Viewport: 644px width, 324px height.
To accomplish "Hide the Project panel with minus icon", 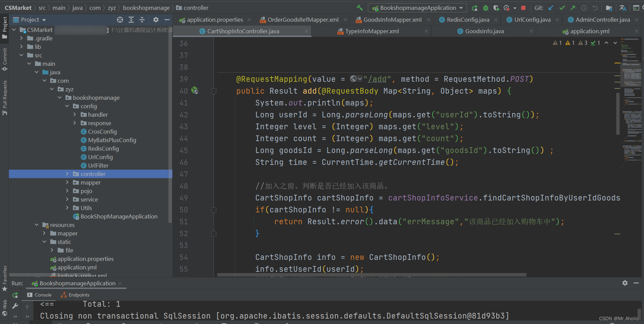I will pyautogui.click(x=167, y=20).
